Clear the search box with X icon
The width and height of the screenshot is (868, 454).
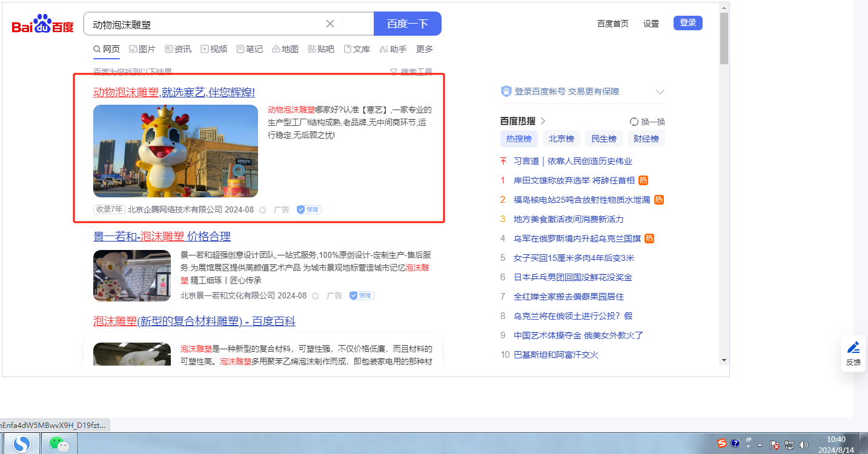pos(330,24)
